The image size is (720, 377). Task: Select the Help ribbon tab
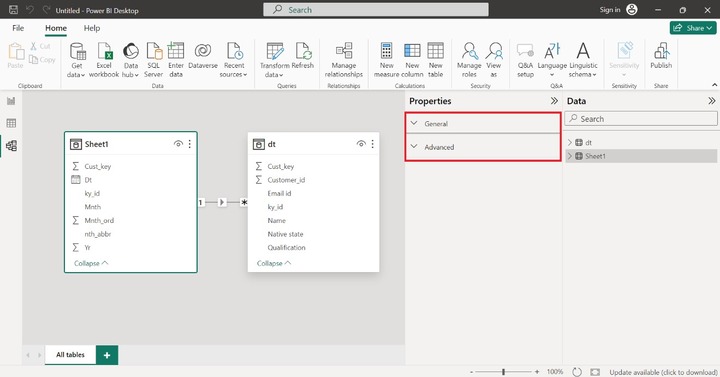[x=92, y=28]
